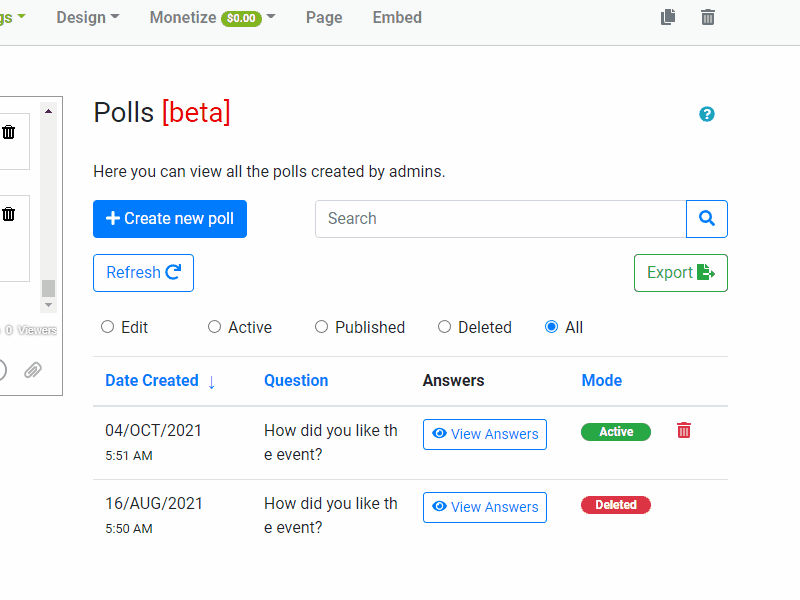Delete the active October poll via red trash icon
The width and height of the screenshot is (800, 600).
(x=683, y=430)
